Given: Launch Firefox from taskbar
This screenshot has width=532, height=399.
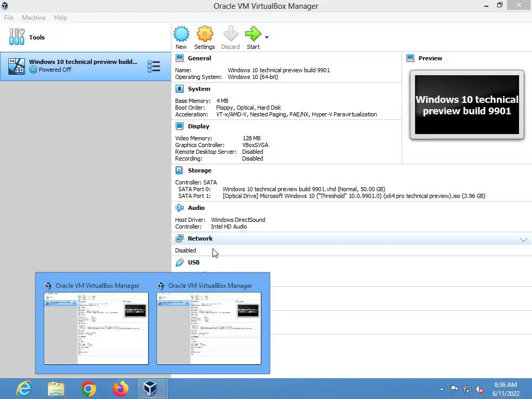Looking at the screenshot, I should tap(121, 389).
